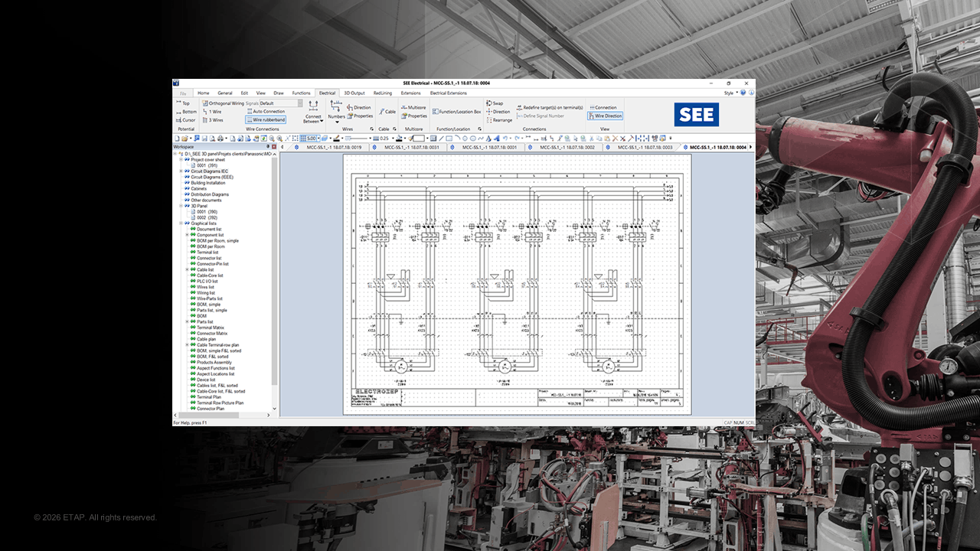Viewport: 980px width, 551px height.
Task: Open the Terminal Matrix list
Action: coord(211,328)
